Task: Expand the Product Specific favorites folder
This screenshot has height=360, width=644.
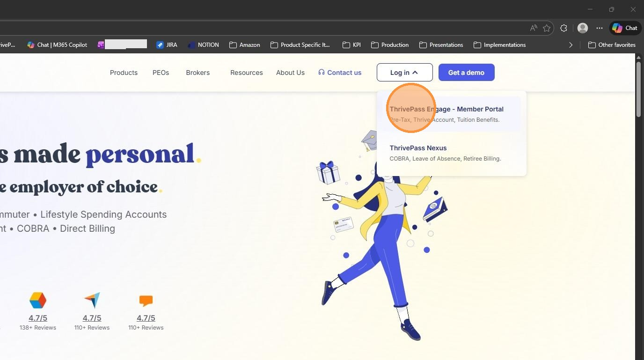Action: (300, 45)
